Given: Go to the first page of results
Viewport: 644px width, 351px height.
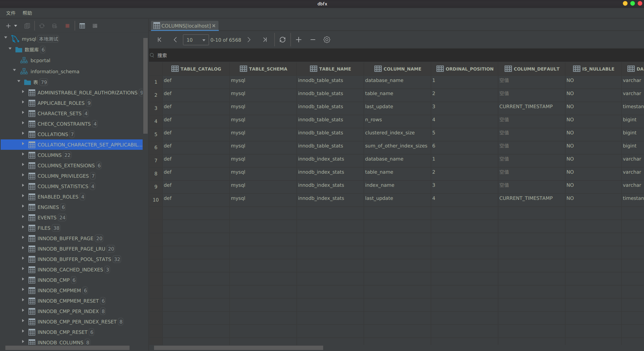Looking at the screenshot, I should point(159,40).
